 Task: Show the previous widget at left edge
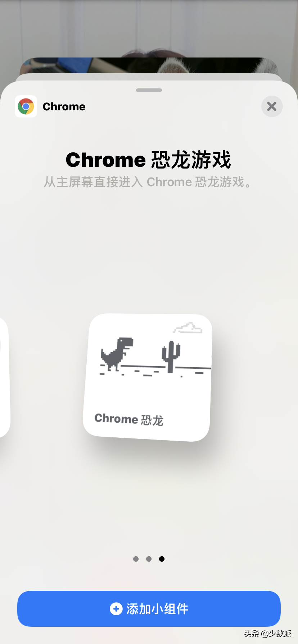coord(4,377)
